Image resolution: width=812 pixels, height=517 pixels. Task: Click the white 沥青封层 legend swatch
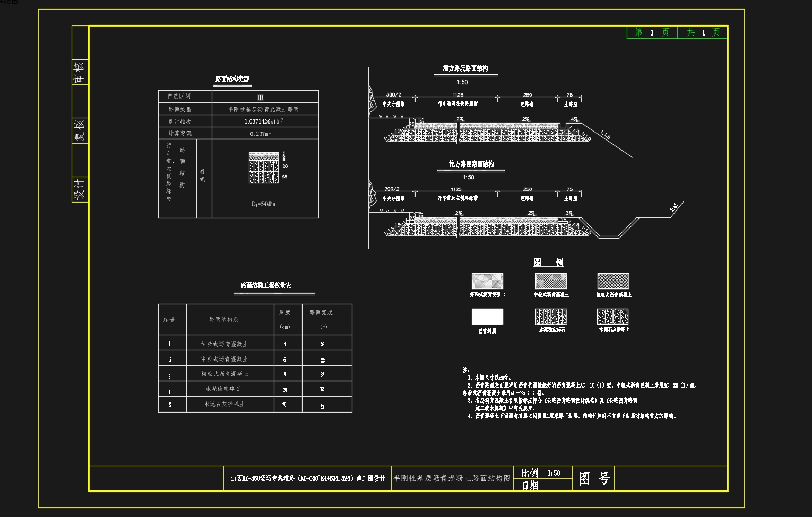pyautogui.click(x=487, y=317)
